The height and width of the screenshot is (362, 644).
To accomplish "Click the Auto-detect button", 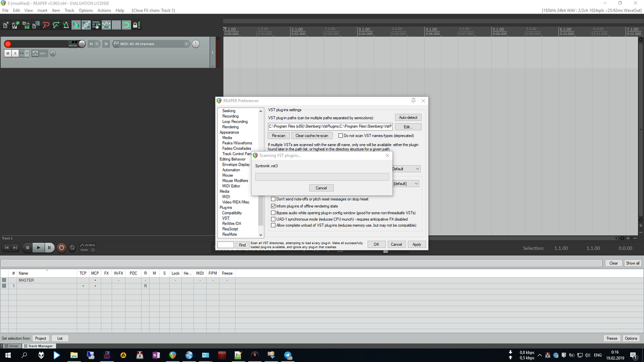I will [408, 117].
